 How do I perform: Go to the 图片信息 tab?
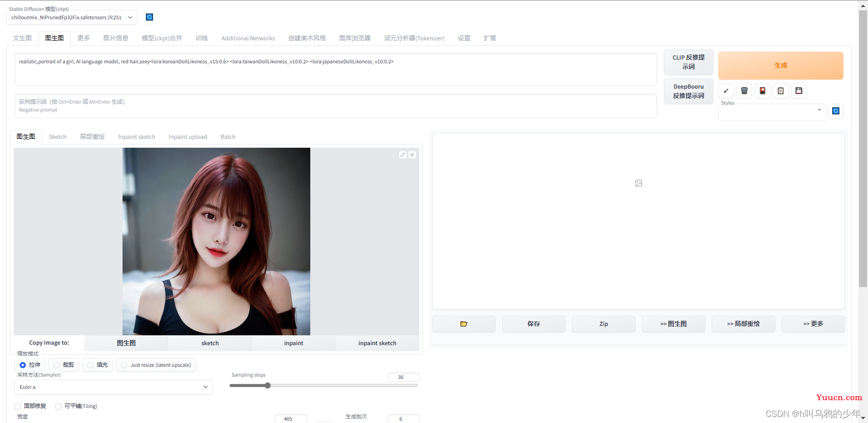click(x=116, y=38)
